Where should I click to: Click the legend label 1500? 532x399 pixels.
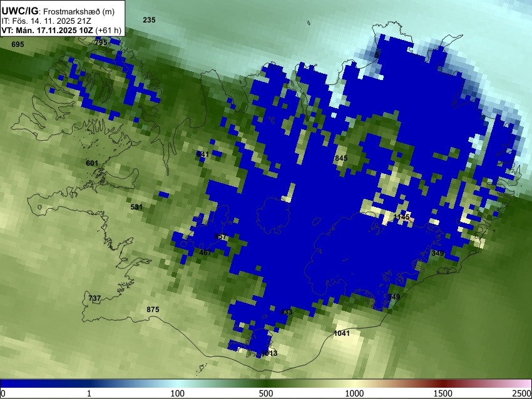pyautogui.click(x=443, y=393)
